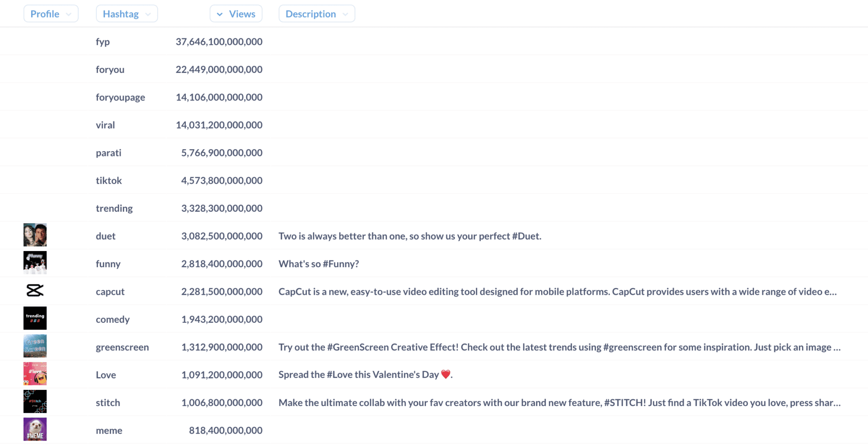868x445 pixels.
Task: Select the 'comedy' hashtag cell
Action: tap(113, 319)
